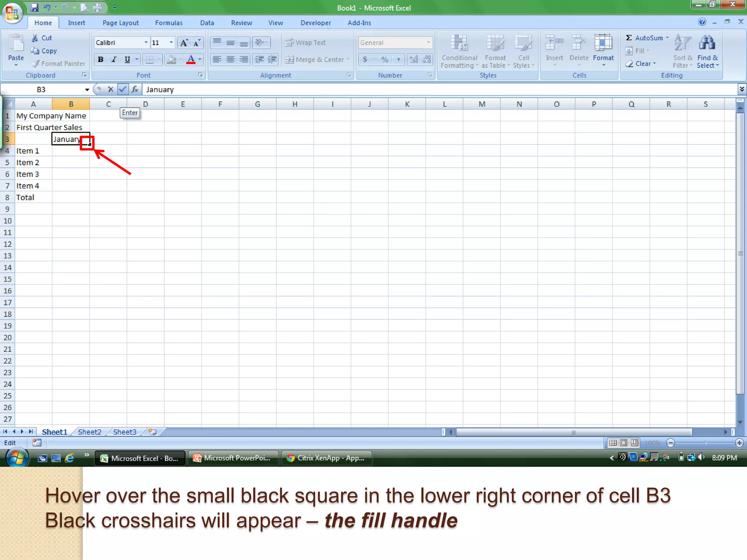Apply Accounting dollar number format
The image size is (747, 560).
(x=365, y=59)
